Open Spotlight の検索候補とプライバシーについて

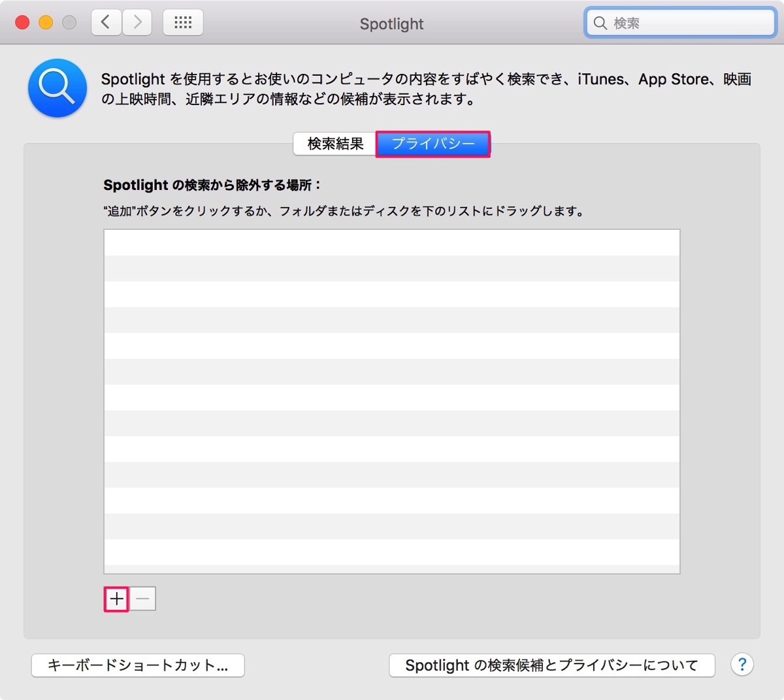(x=552, y=665)
